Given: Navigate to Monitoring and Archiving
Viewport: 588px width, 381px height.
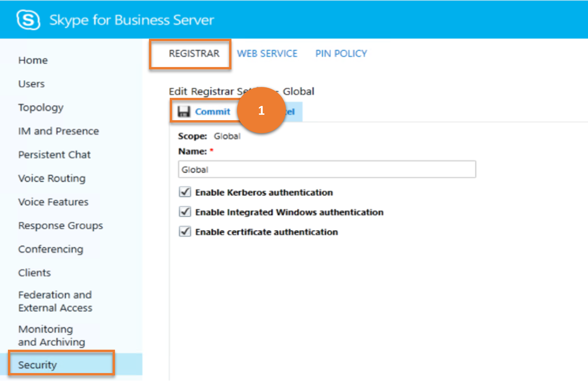Looking at the screenshot, I should 52,336.
